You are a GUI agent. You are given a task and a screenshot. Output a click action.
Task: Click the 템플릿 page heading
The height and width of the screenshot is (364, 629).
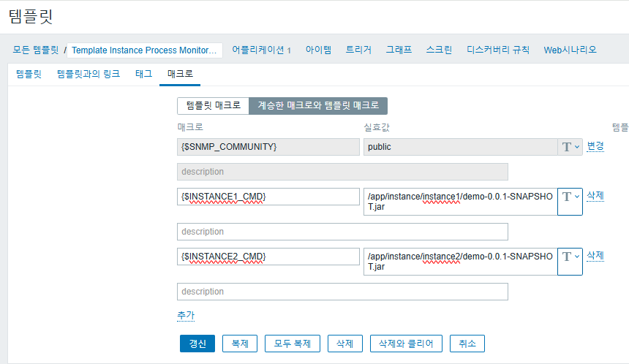31,16
